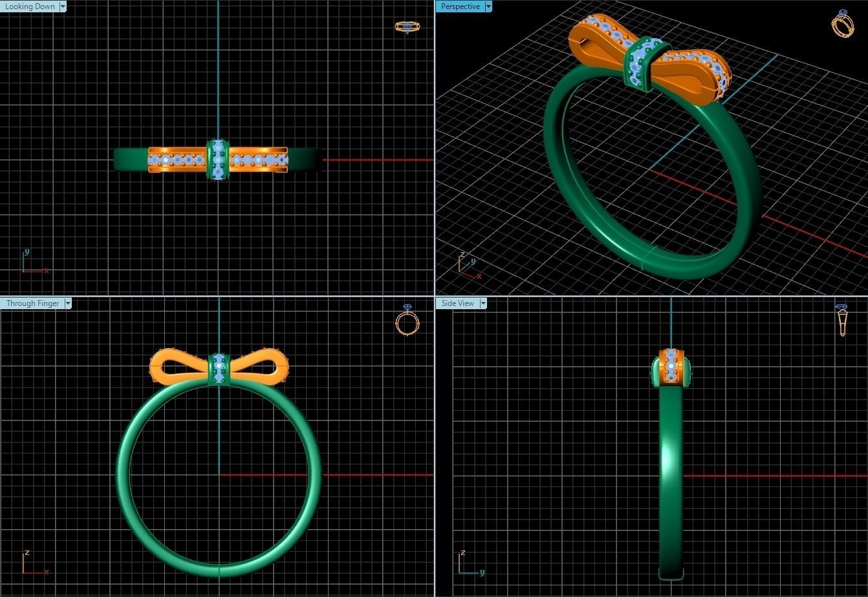Open the Side View viewport dropdown arrow
The height and width of the screenshot is (597, 868).
[483, 303]
